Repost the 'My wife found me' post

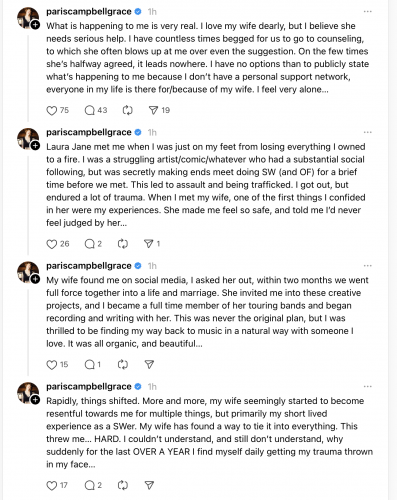coord(123,365)
